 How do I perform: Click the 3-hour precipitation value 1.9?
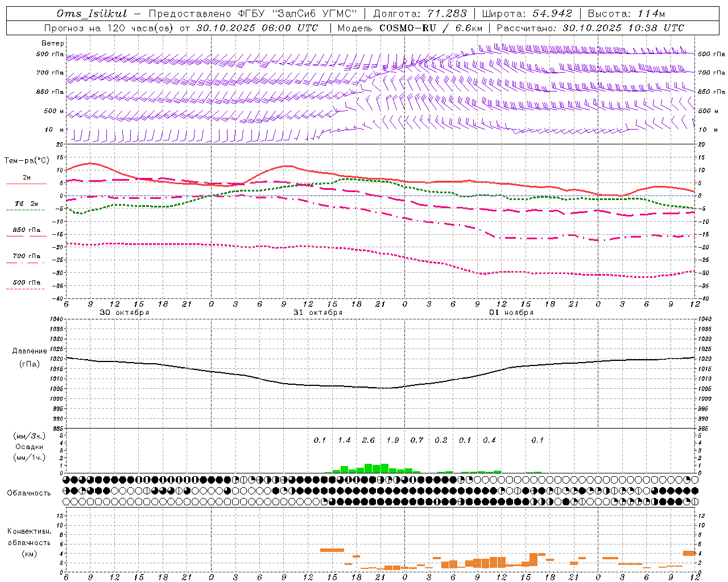pos(392,440)
